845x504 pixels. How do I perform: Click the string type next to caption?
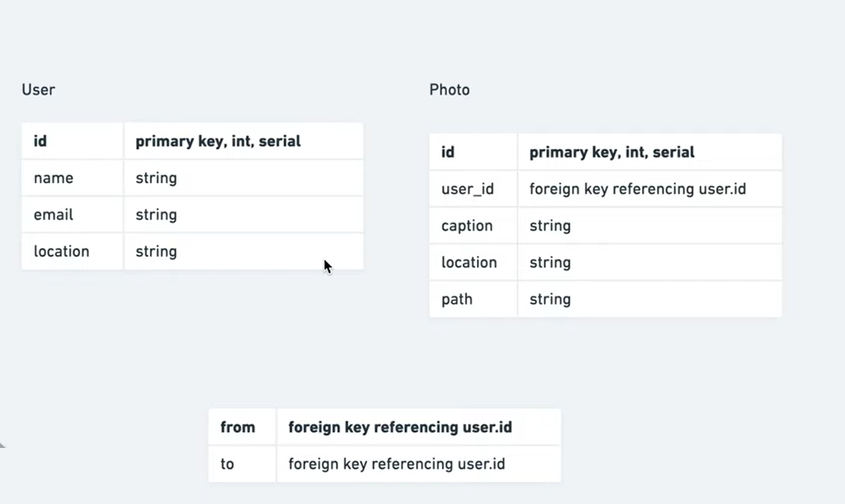coord(649,226)
